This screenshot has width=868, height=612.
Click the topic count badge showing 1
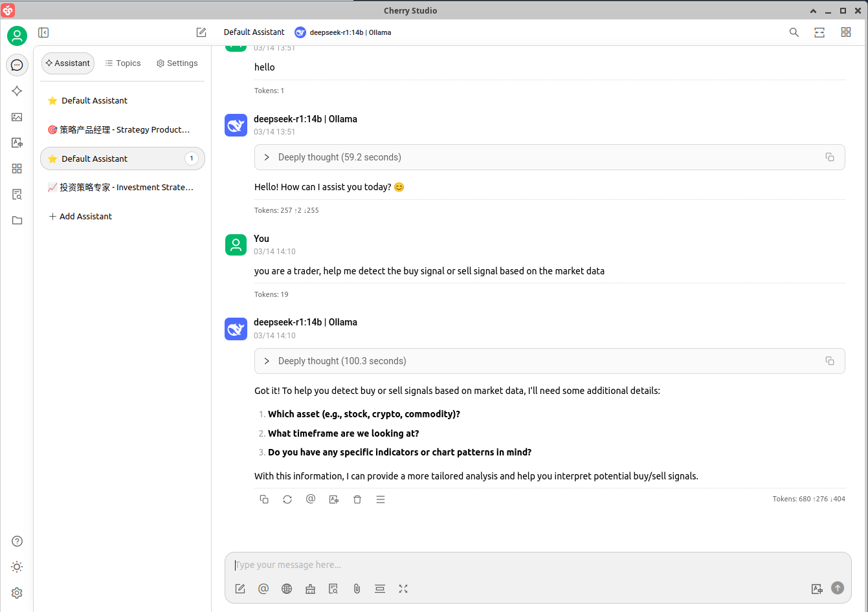(192, 158)
